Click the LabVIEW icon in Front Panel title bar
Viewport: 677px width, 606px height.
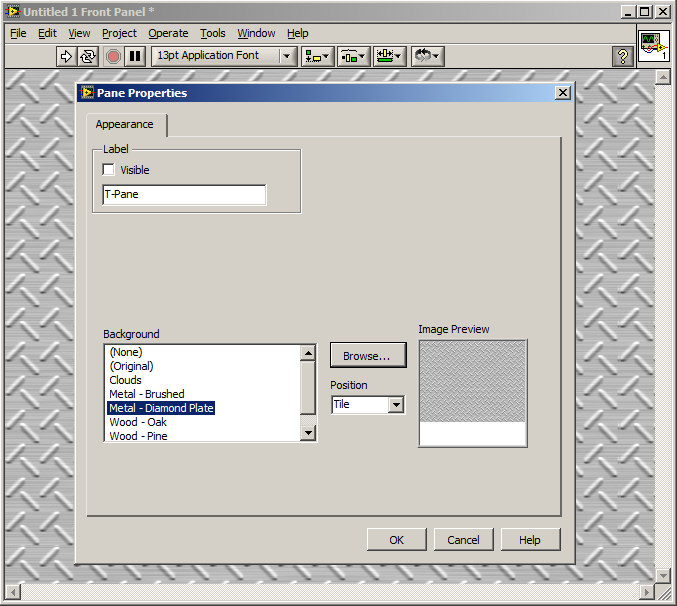pos(13,12)
